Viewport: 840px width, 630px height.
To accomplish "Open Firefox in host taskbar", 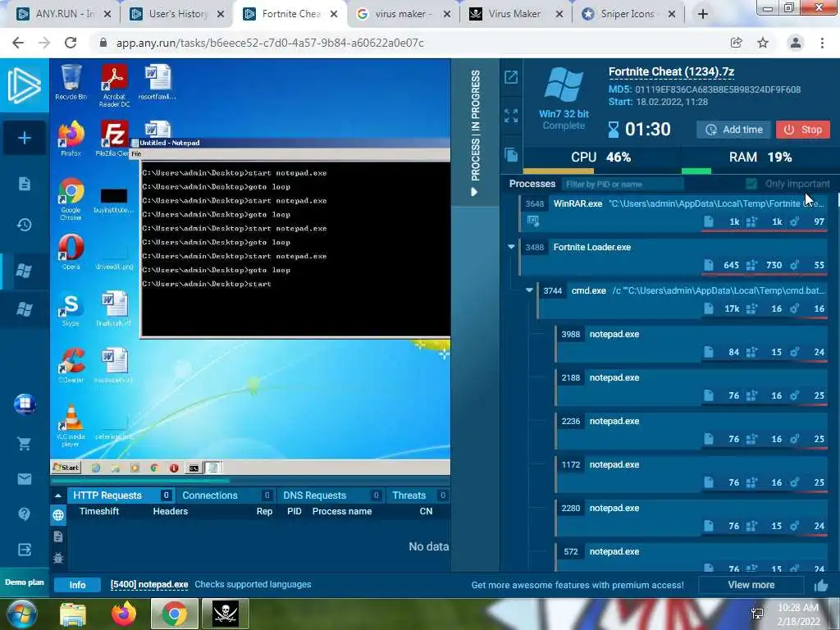I will (x=123, y=614).
